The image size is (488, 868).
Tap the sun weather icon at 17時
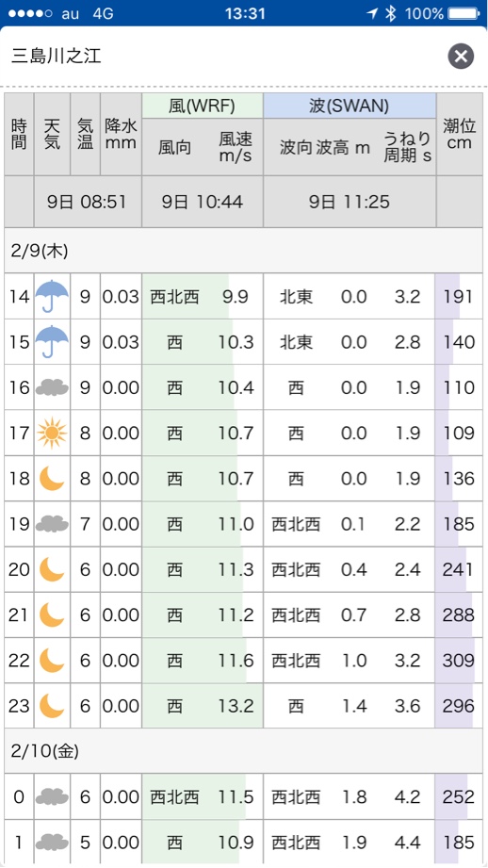click(52, 433)
